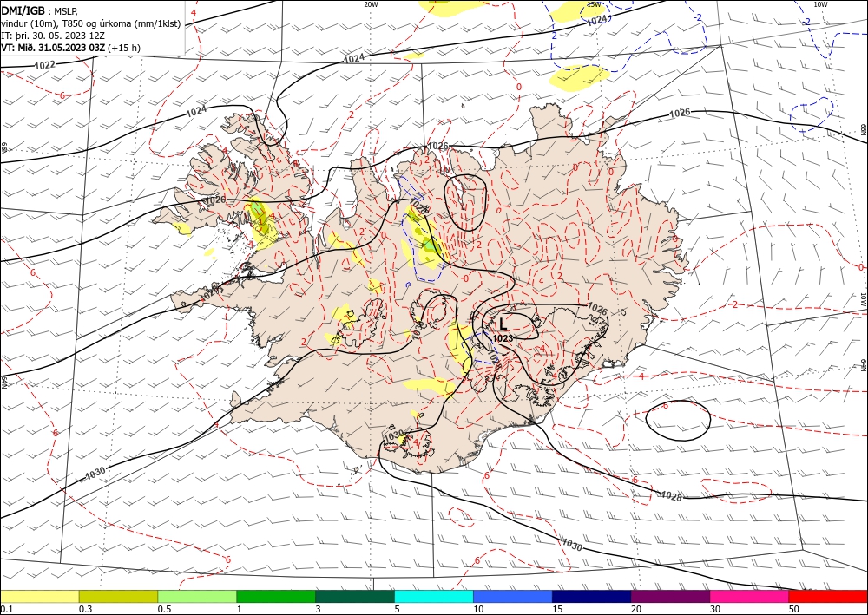Click the "0.1" legend value label
The height and width of the screenshot is (615, 868).
click(x=6, y=609)
